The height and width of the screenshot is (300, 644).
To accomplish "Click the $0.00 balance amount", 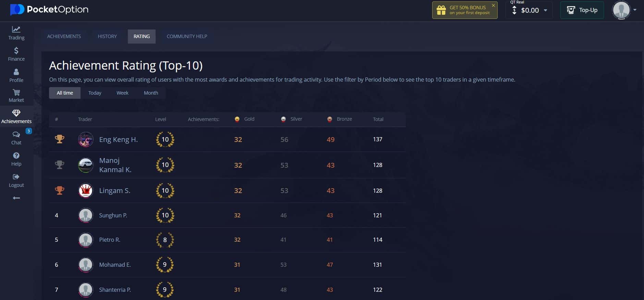I will (x=530, y=10).
